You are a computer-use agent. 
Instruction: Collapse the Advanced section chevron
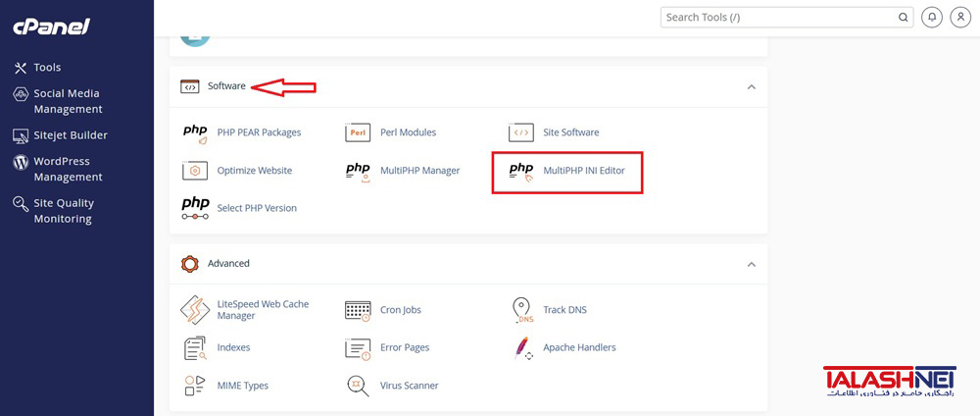(x=752, y=264)
